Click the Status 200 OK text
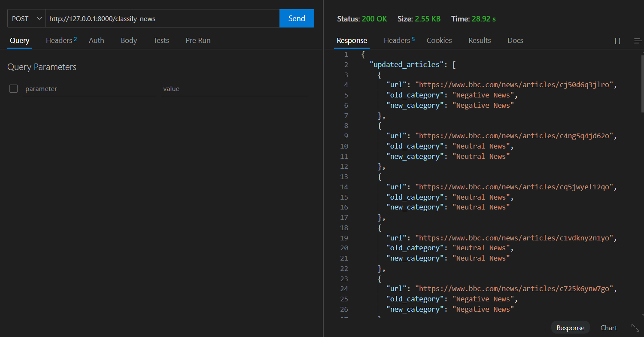This screenshot has width=644, height=337. [x=362, y=19]
